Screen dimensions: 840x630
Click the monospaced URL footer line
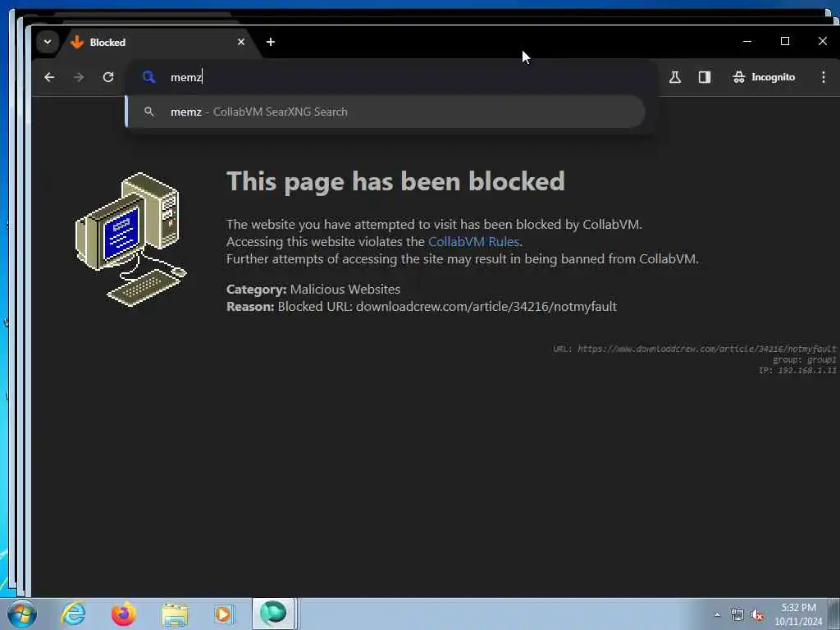coord(695,349)
